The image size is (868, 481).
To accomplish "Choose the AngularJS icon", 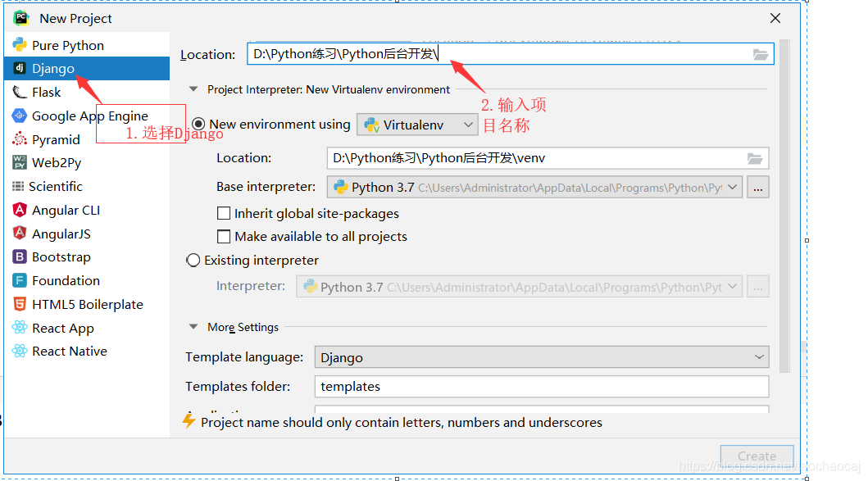I will [x=20, y=234].
